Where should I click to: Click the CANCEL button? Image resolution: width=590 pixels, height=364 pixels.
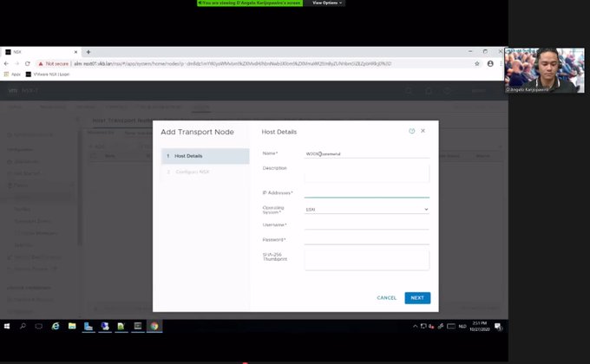[x=386, y=298]
